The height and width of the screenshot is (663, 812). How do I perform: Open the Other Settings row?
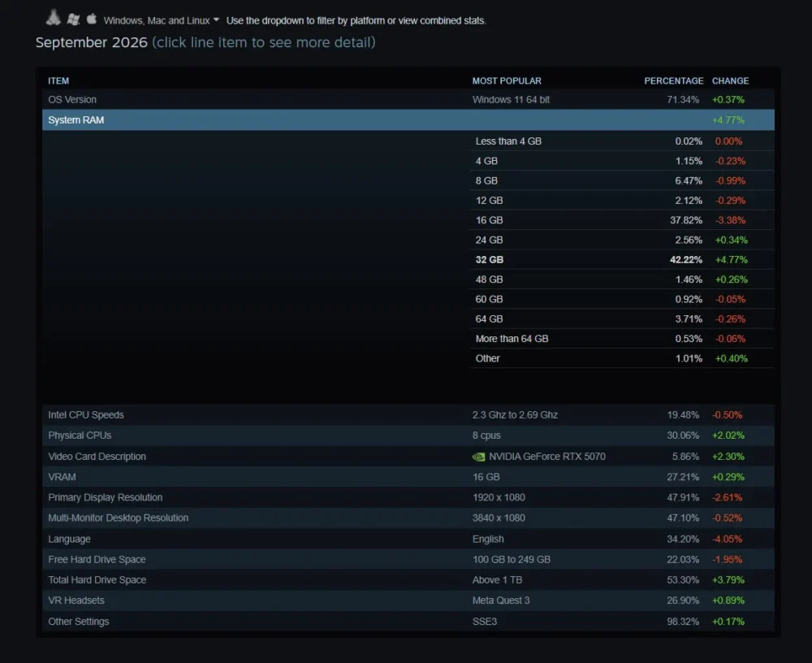point(408,621)
